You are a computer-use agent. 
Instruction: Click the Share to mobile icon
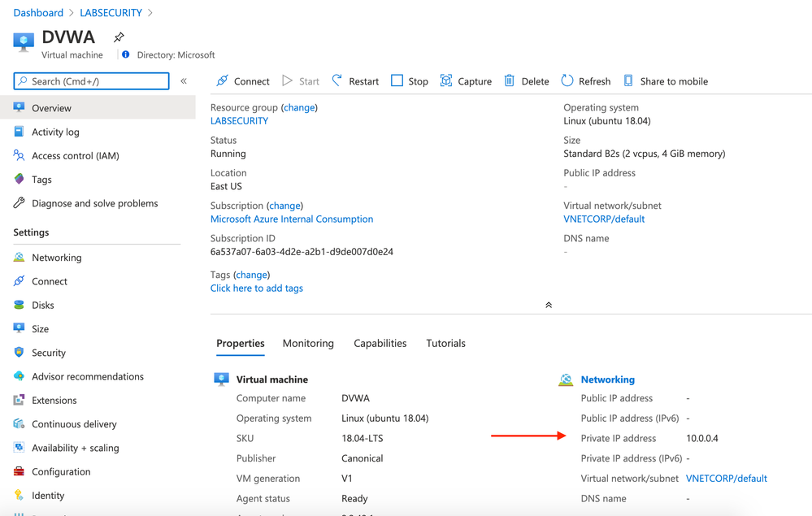click(x=628, y=80)
